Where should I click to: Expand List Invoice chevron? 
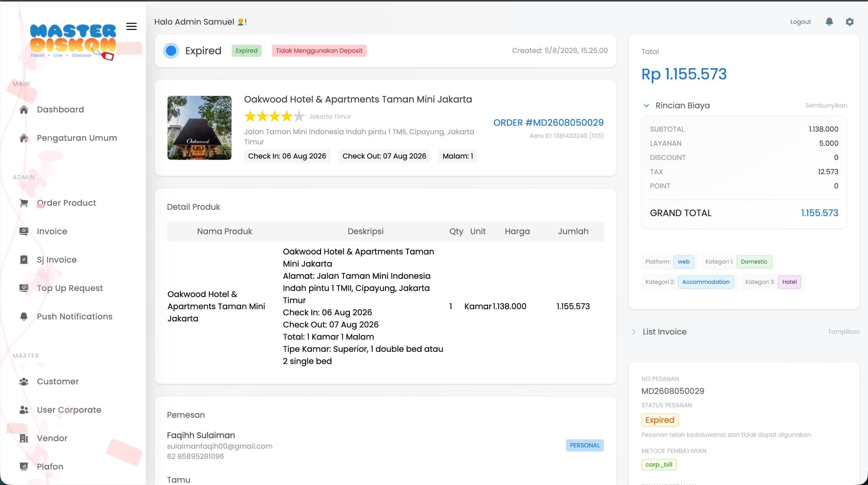click(x=634, y=332)
